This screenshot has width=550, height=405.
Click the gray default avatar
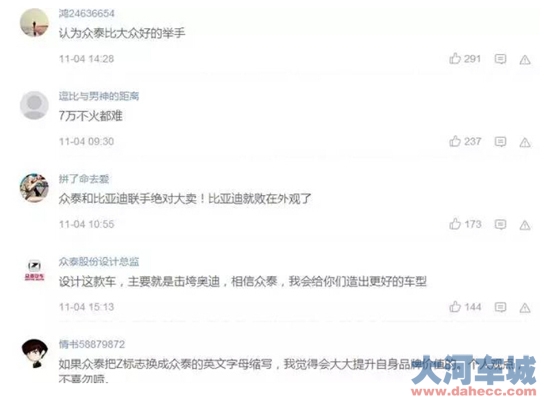tap(34, 106)
